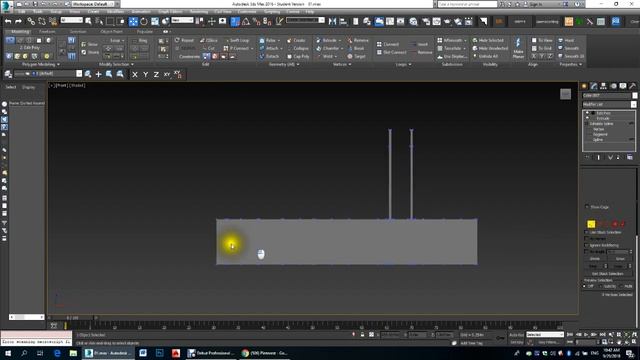Select the SubObj preview selection radio button

point(601,286)
